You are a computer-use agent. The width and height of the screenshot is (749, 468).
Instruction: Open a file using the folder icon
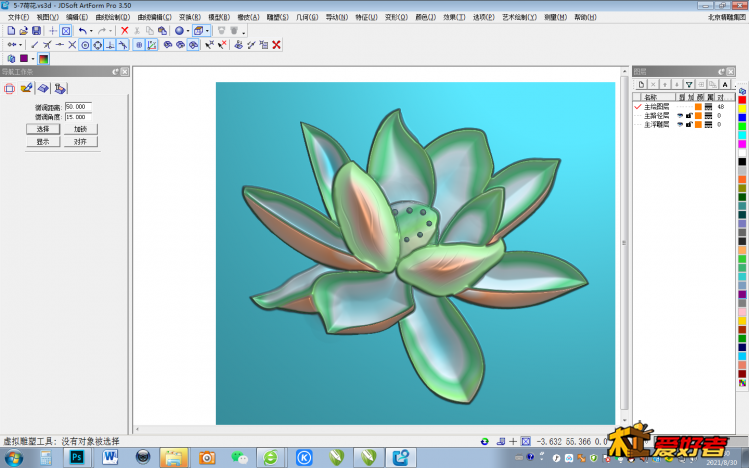[x=23, y=31]
